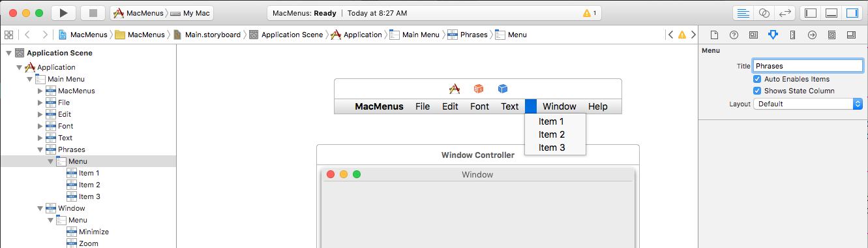Expand the Edit menu item in the outline
Viewport: 868px width, 248px height.
40,114
